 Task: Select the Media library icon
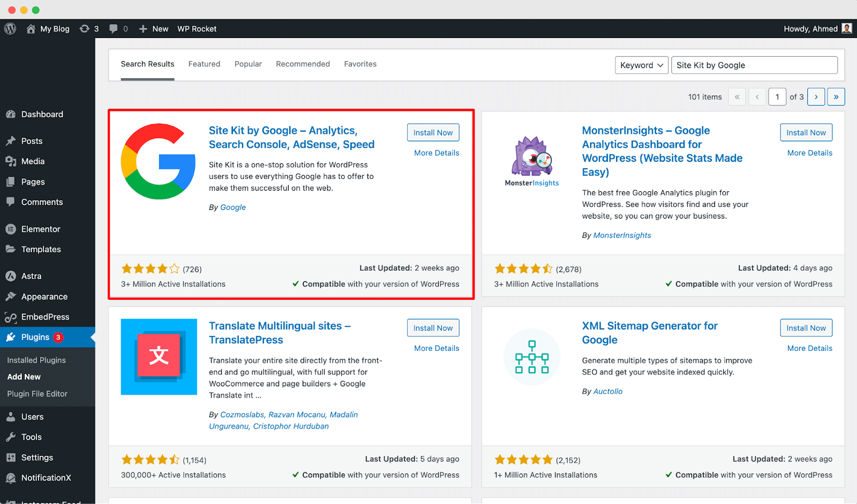[11, 161]
